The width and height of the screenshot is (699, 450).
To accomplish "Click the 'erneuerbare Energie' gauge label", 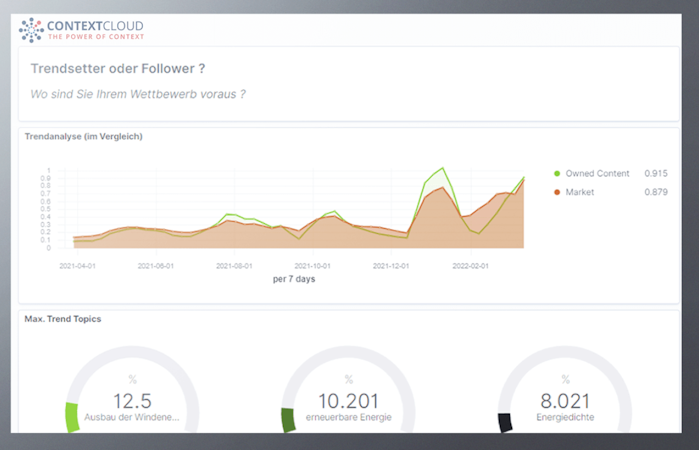I will [349, 417].
